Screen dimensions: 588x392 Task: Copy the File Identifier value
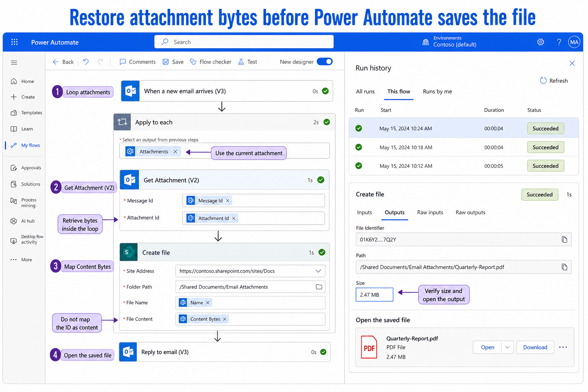tap(564, 240)
